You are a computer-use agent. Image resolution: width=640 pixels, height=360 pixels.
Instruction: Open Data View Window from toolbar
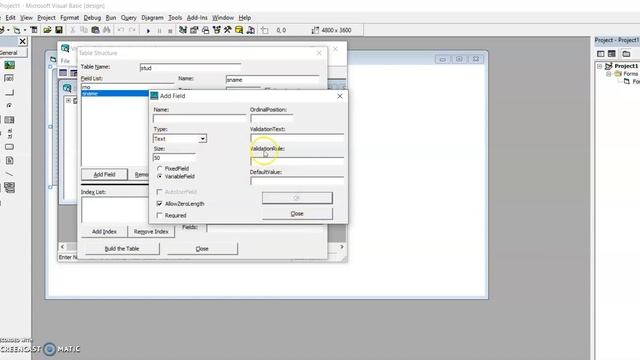click(x=239, y=30)
